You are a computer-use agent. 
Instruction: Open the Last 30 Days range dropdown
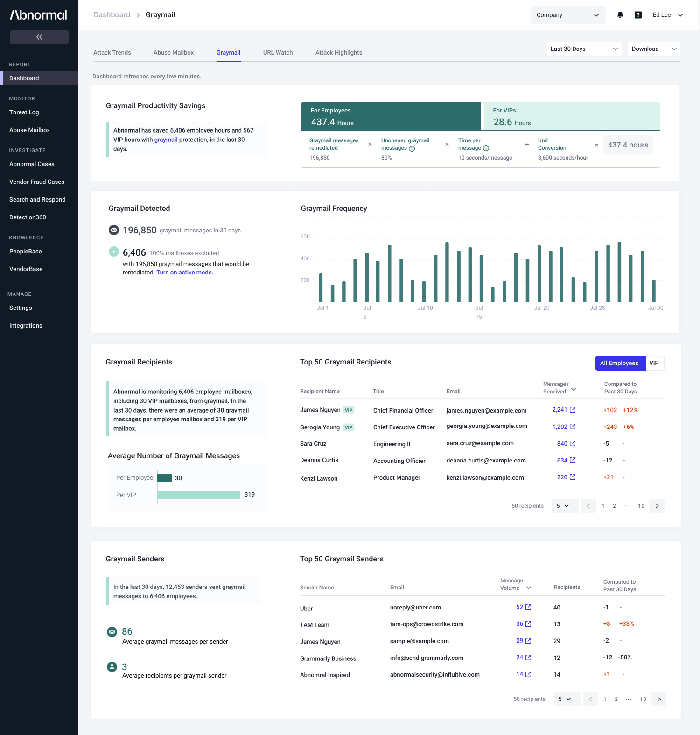(x=584, y=49)
